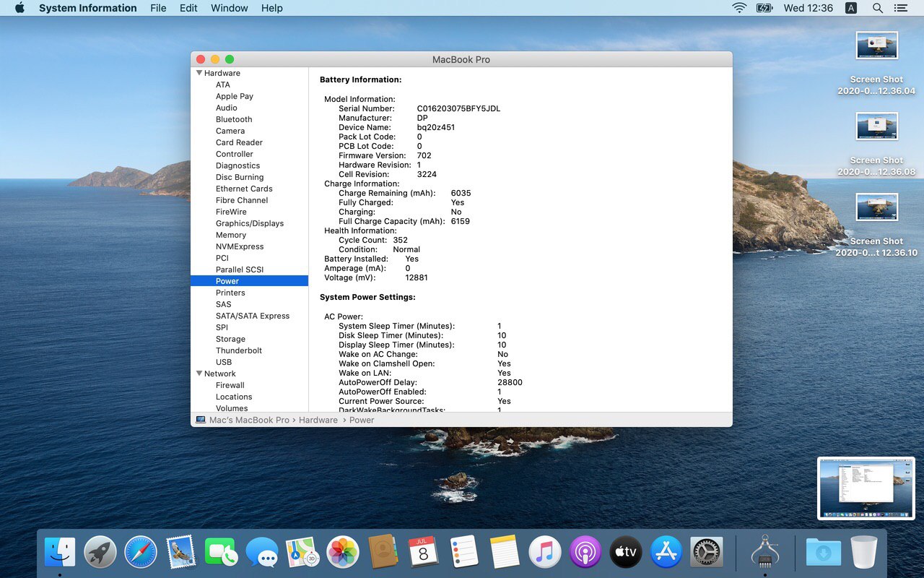Launch Notes from the Dock

(505, 553)
